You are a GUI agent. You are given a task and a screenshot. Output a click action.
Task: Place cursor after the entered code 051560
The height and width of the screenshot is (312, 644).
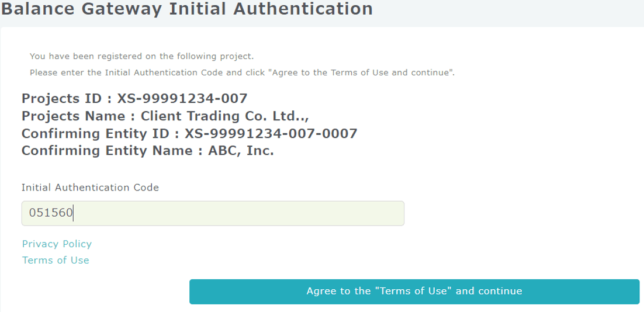pos(74,213)
